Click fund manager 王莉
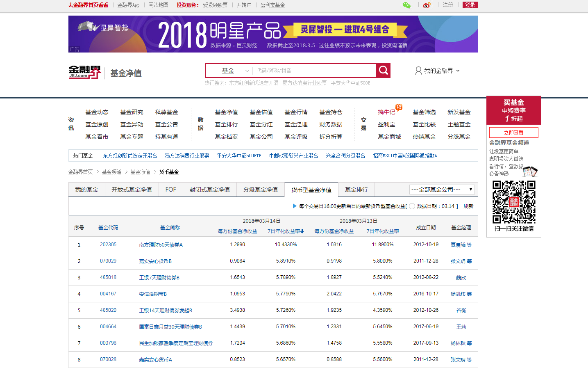Image resolution: width=588 pixels, height=368 pixels. pyautogui.click(x=461, y=327)
